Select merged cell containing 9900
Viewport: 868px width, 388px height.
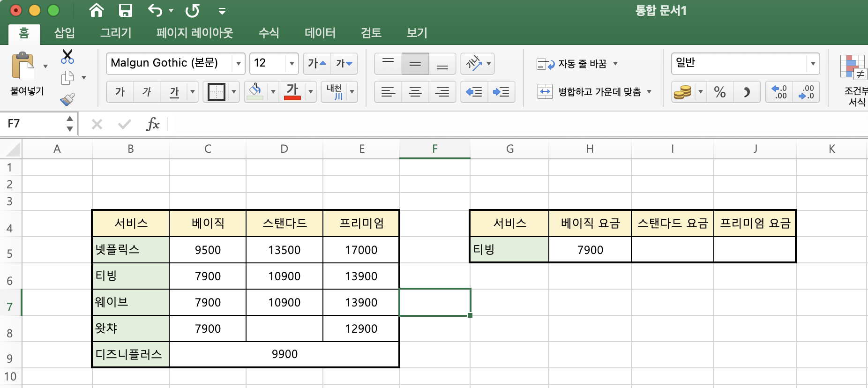(x=284, y=354)
